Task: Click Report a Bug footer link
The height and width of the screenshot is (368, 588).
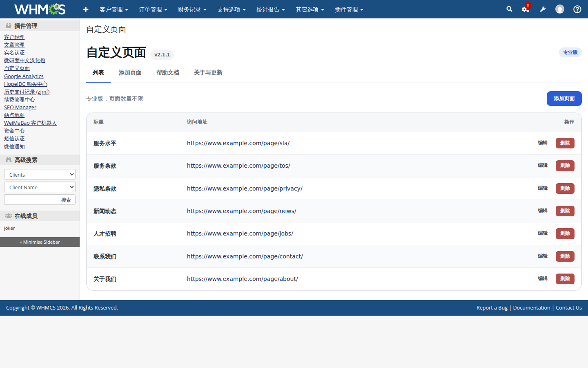Action: click(x=492, y=308)
